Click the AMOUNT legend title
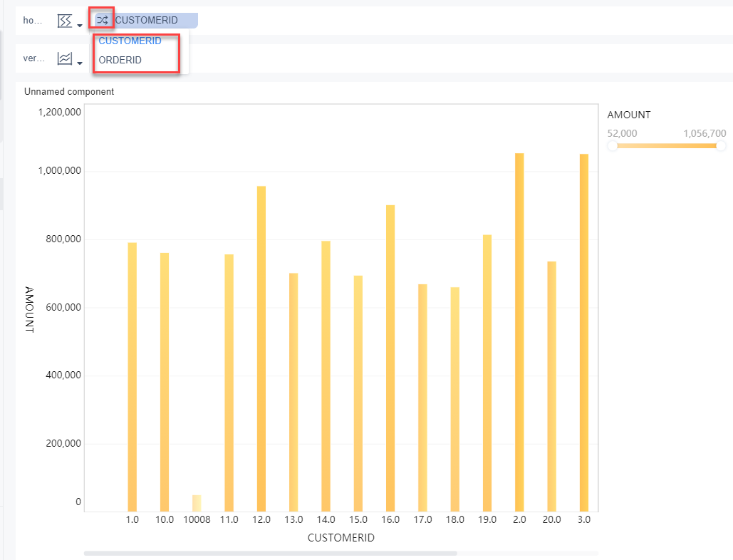 (x=629, y=115)
